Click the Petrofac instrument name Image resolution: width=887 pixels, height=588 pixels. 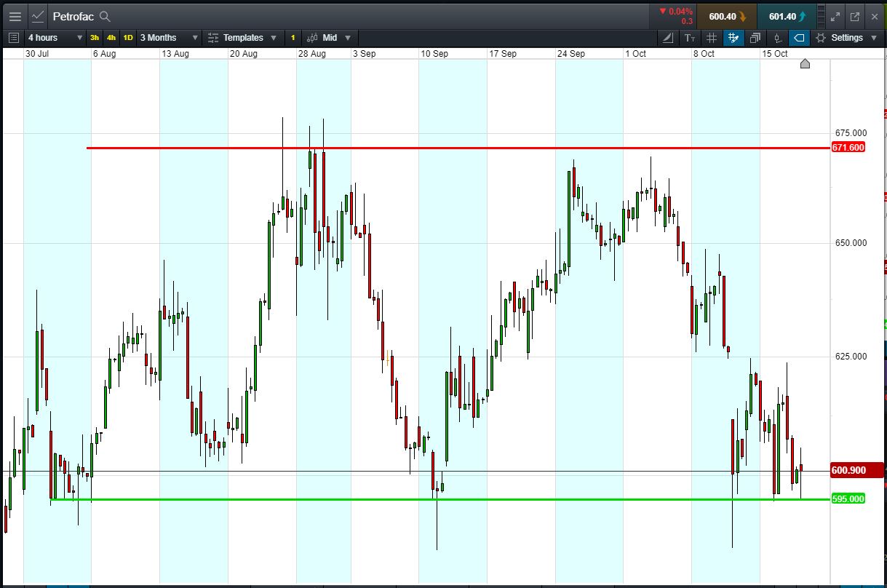73,16
